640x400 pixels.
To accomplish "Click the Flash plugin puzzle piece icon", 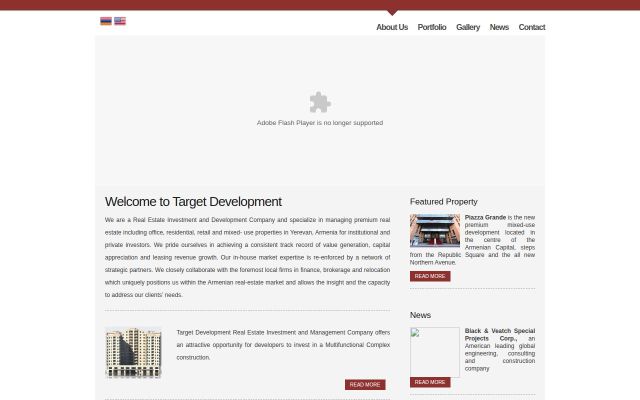I will click(320, 102).
